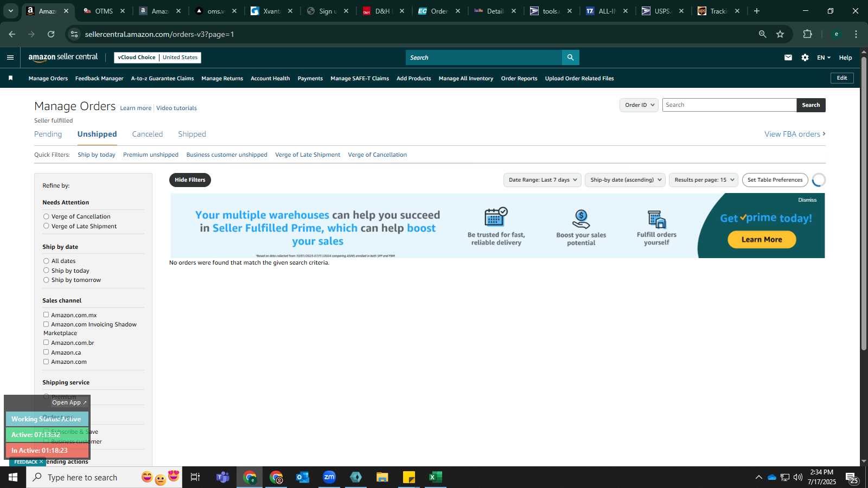Open vCloud Choice United States marketplace switcher
868x488 pixels.
click(x=157, y=57)
